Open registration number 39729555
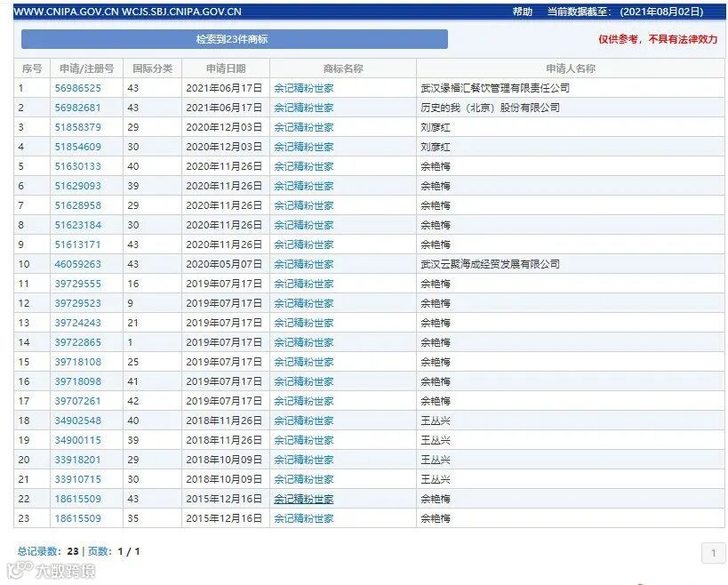The height and width of the screenshot is (585, 728). [x=77, y=284]
